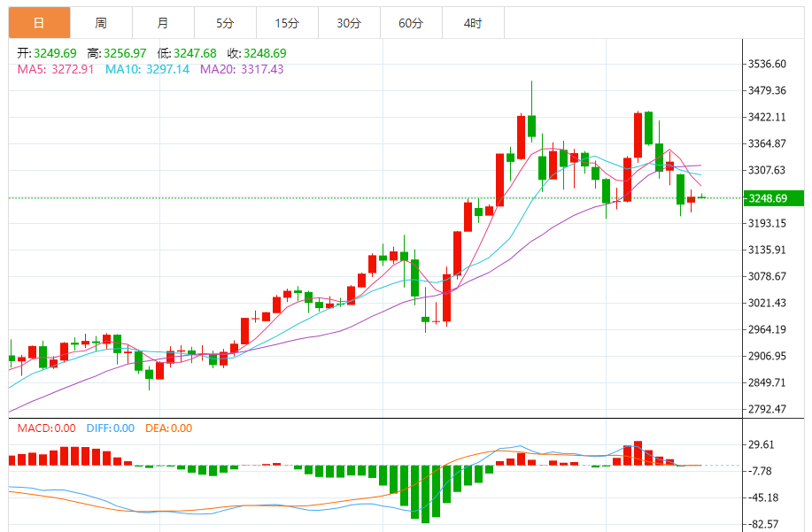Viewport: 812px width, 532px height.
Task: Click the 3078.67 price axis label
Action: 767,276
